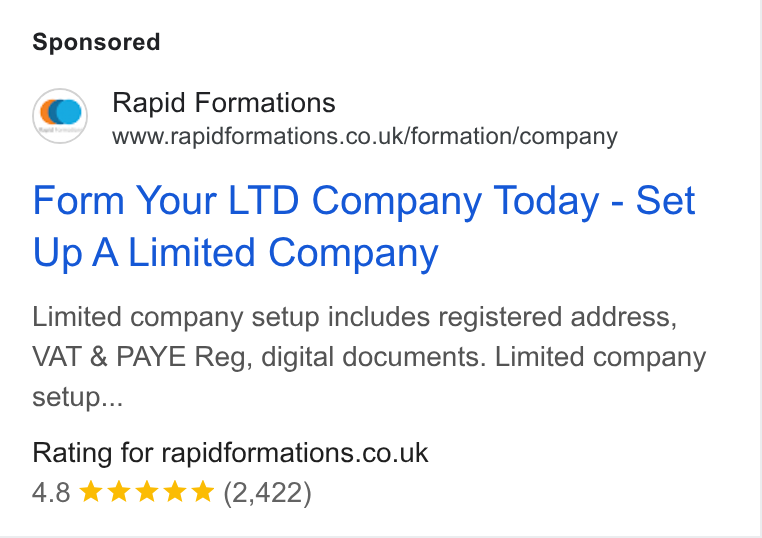Click the blue circle in the logo
The height and width of the screenshot is (538, 762).
point(68,111)
